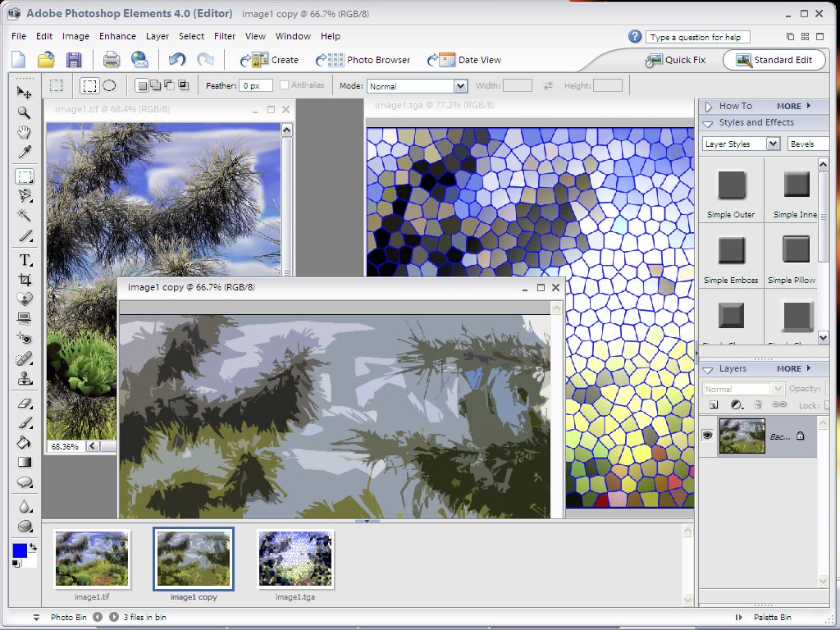Click the blue foreground color swatch

[x=20, y=550]
